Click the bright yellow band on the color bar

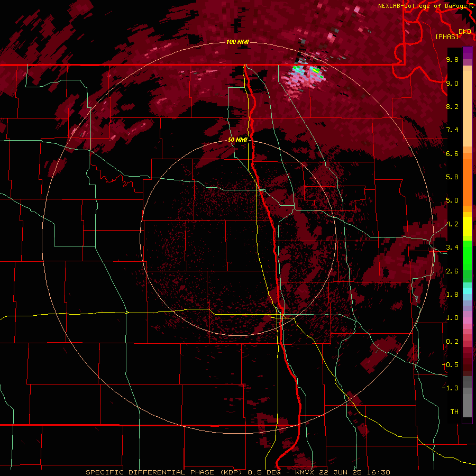pos(467,226)
